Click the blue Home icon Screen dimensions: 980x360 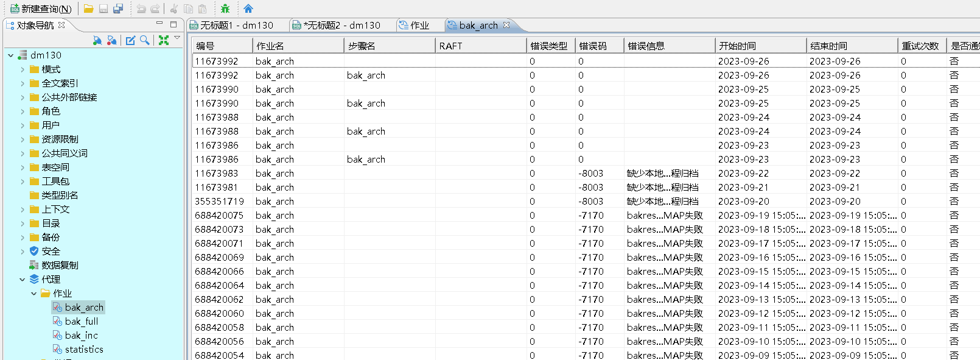pyautogui.click(x=248, y=9)
